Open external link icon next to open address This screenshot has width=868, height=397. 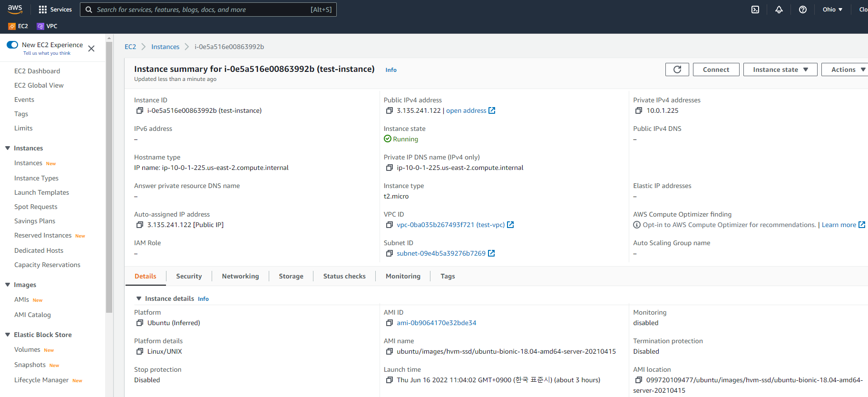tap(492, 110)
